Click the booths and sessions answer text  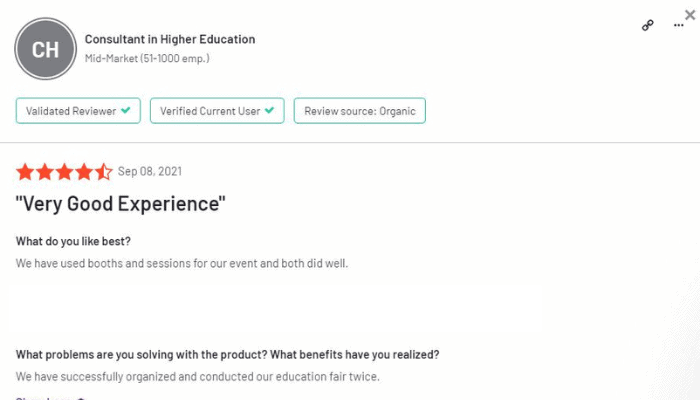[182, 263]
